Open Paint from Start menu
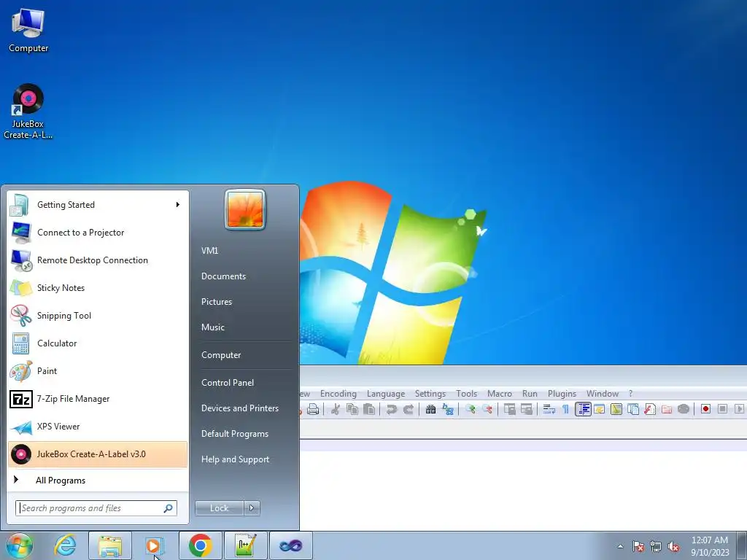 [x=98, y=371]
